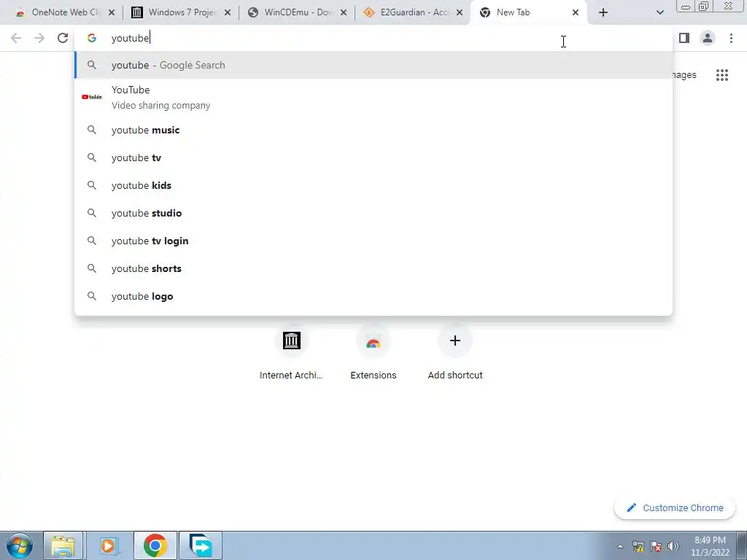Switch to the E2Guardian tab

click(x=414, y=12)
